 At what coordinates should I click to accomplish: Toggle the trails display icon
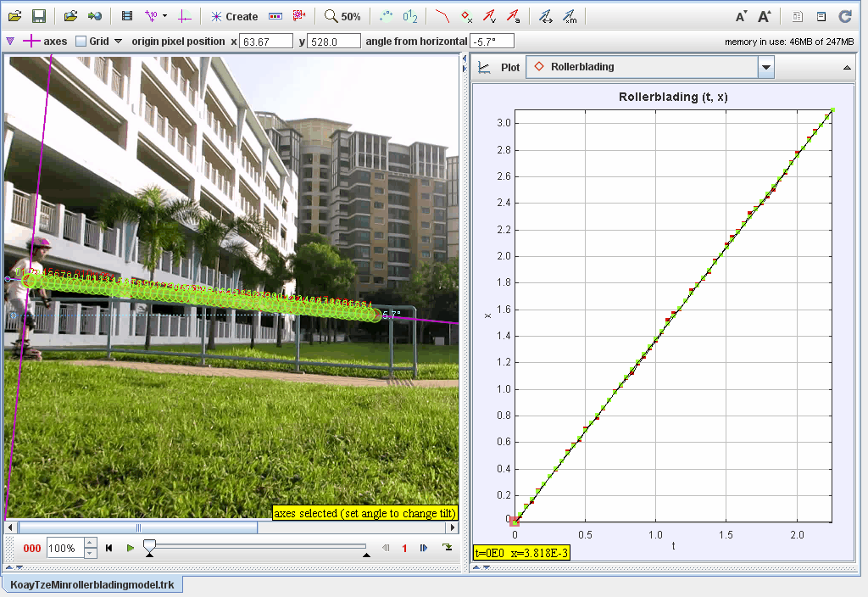pos(387,16)
